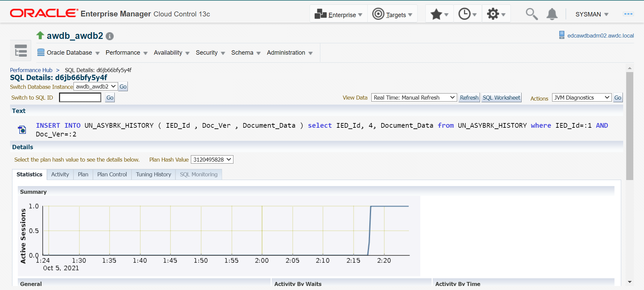Click the Summary section heading

[33, 192]
